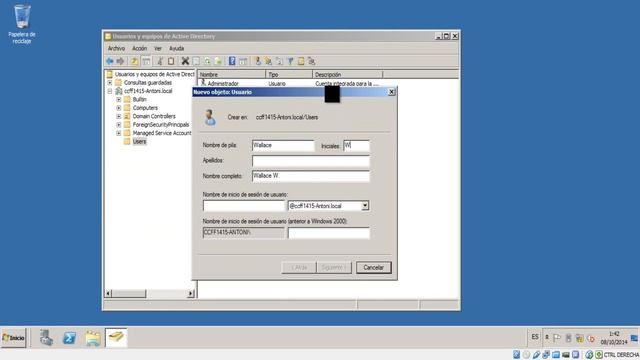Click the Properties sheet toolbar icon
The image size is (640, 360).
point(196,61)
